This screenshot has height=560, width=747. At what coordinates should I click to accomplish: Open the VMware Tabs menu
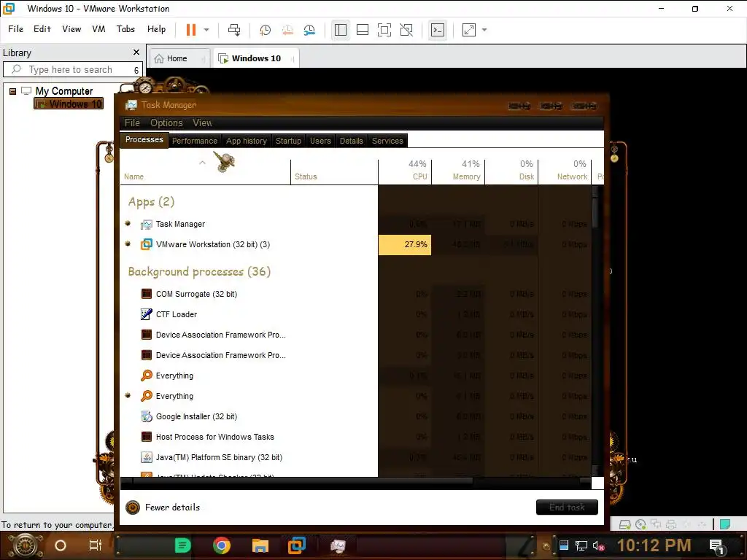(x=125, y=29)
